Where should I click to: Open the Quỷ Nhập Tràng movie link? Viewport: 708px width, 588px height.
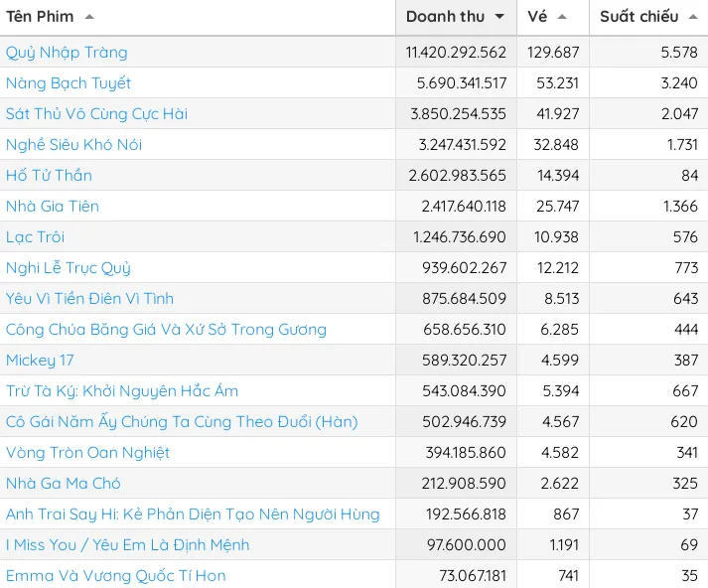pyautogui.click(x=67, y=52)
